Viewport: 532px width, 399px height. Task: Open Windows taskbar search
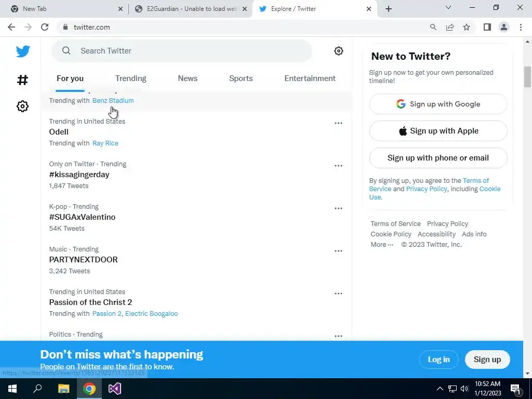click(37, 389)
